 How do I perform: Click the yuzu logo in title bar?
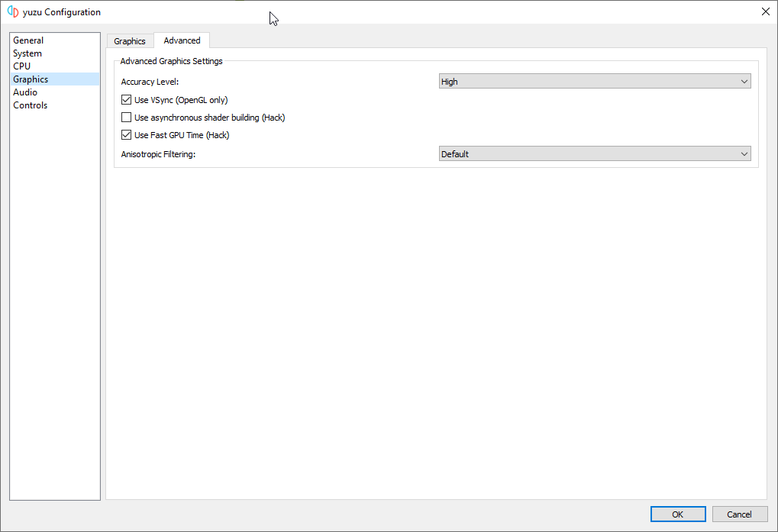tap(12, 11)
